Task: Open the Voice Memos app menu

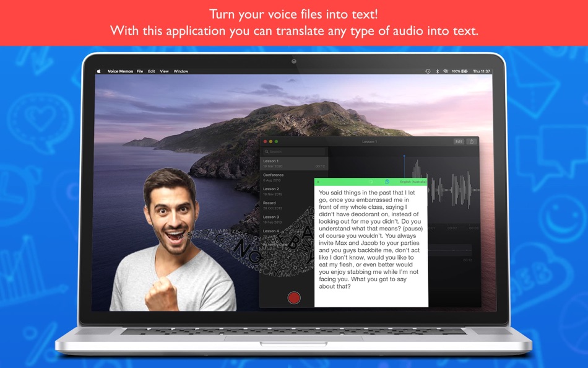Action: [120, 71]
